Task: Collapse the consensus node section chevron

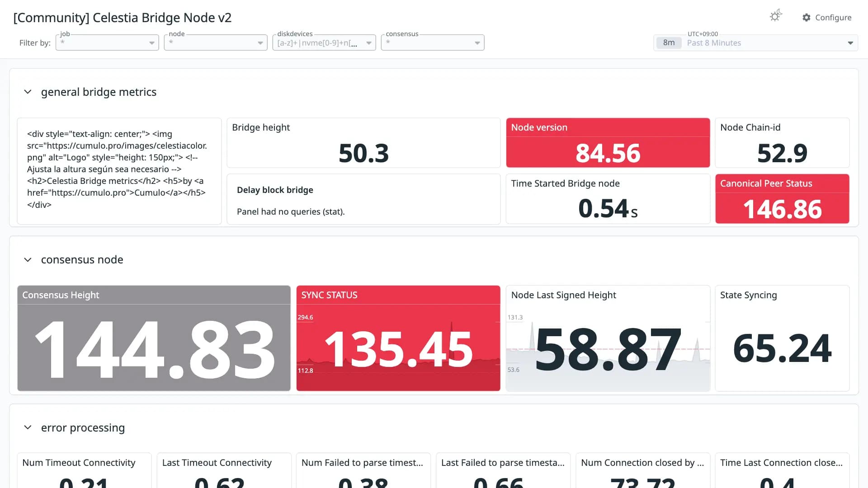Action: (x=28, y=260)
